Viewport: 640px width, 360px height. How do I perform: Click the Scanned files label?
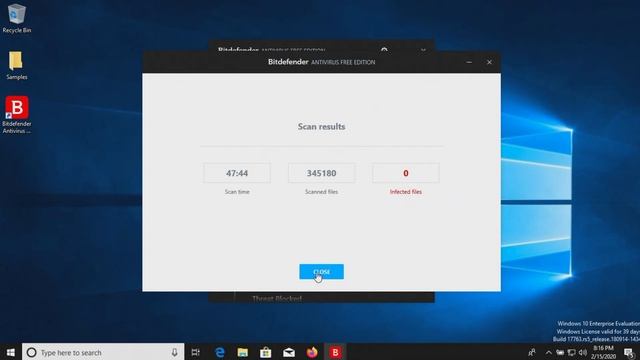pos(321,192)
